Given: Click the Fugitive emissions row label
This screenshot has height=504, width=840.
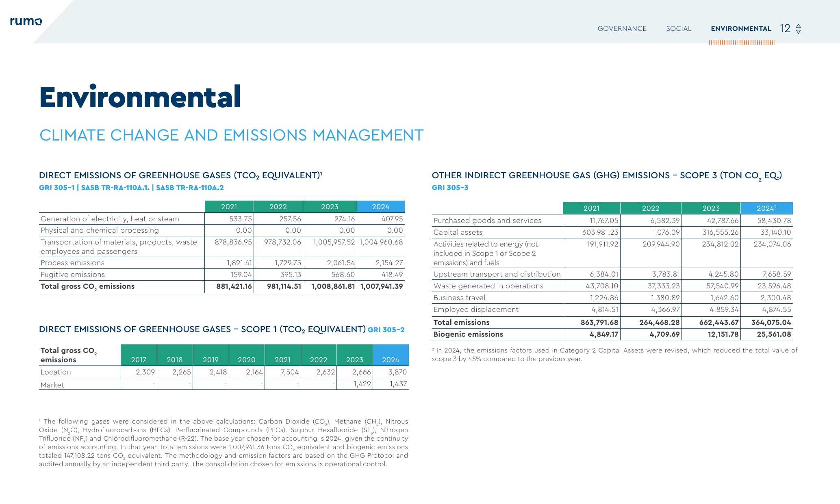Looking at the screenshot, I should [73, 275].
